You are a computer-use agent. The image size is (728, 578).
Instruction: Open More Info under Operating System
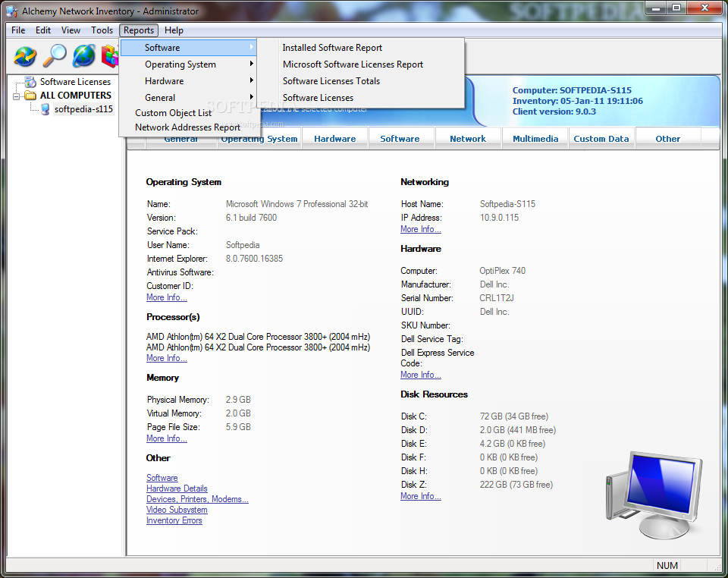tap(167, 297)
